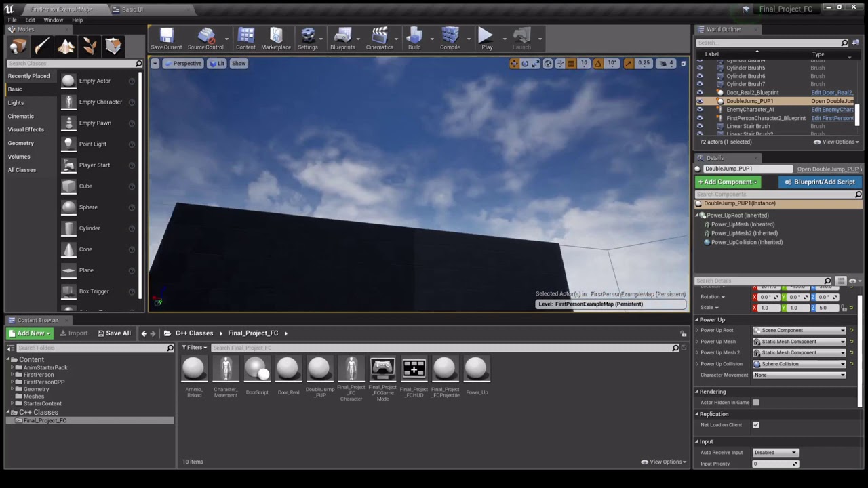Click the Save Current toolbar icon
The image size is (868, 488).
[166, 39]
